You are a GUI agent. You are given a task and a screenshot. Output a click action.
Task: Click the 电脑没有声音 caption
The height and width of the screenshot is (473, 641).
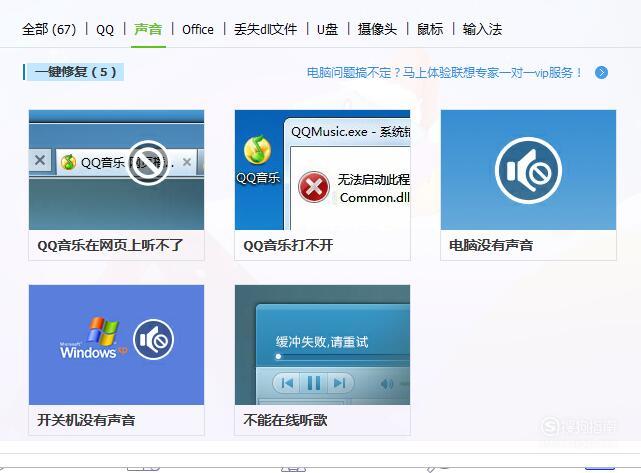(491, 245)
